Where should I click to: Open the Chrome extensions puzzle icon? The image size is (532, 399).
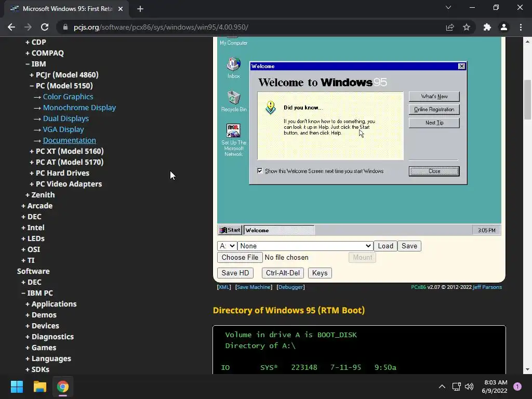487,27
